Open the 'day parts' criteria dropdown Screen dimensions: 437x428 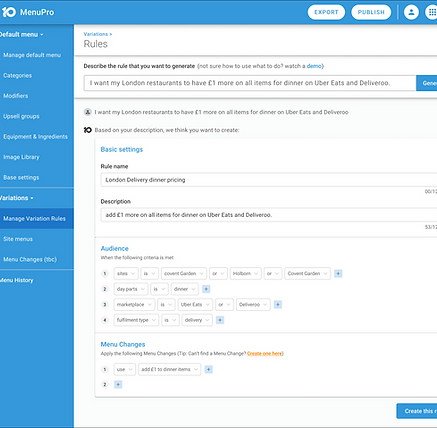(x=131, y=289)
